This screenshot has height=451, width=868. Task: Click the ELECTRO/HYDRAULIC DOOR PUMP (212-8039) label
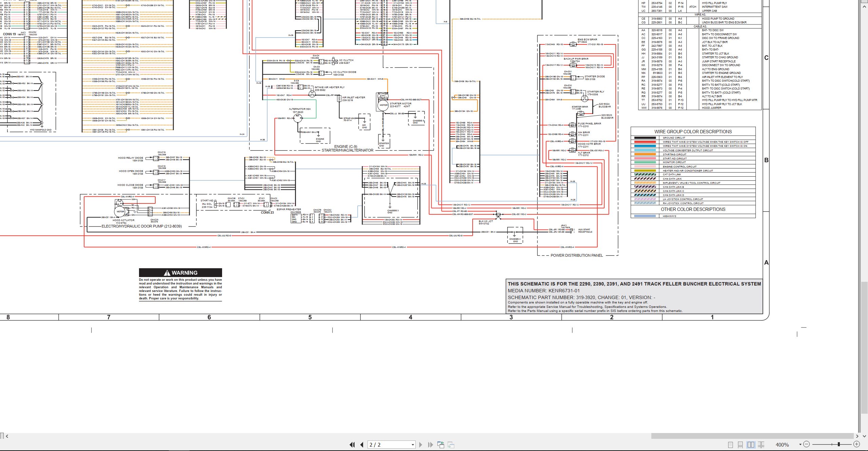click(142, 226)
